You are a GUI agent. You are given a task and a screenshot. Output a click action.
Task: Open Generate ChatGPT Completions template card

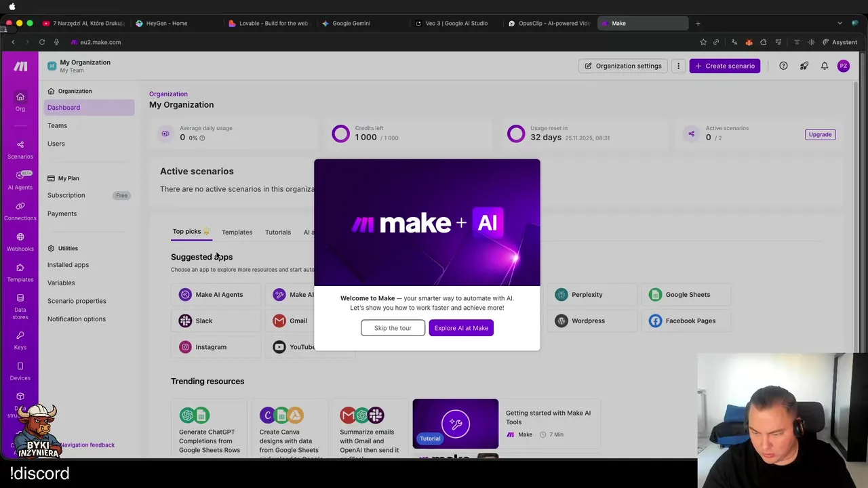209,430
